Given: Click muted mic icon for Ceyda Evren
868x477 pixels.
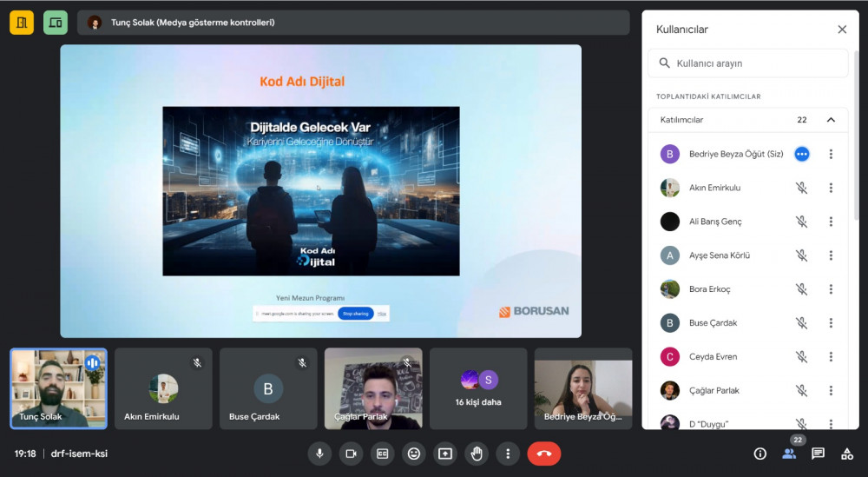Looking at the screenshot, I should pos(801,357).
